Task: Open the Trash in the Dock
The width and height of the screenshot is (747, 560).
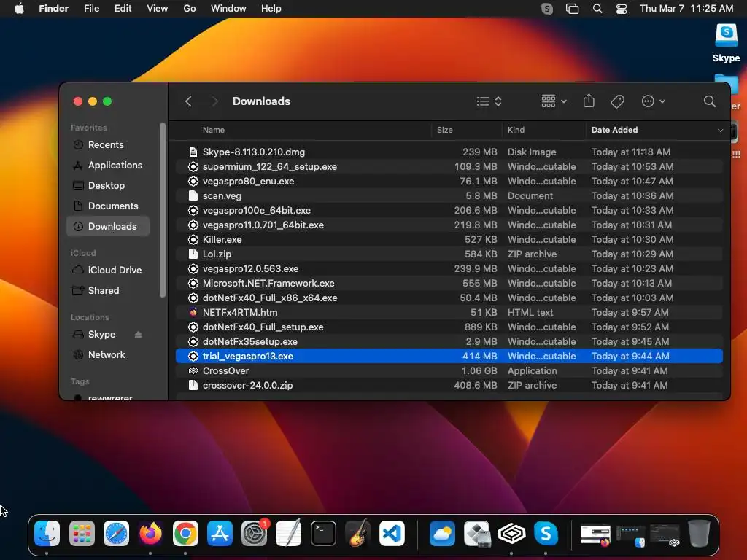Action: tap(699, 533)
